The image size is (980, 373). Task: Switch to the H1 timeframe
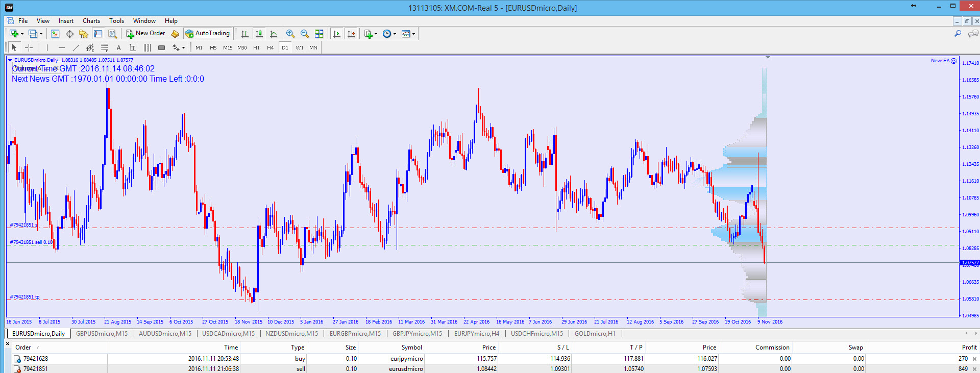(256, 47)
